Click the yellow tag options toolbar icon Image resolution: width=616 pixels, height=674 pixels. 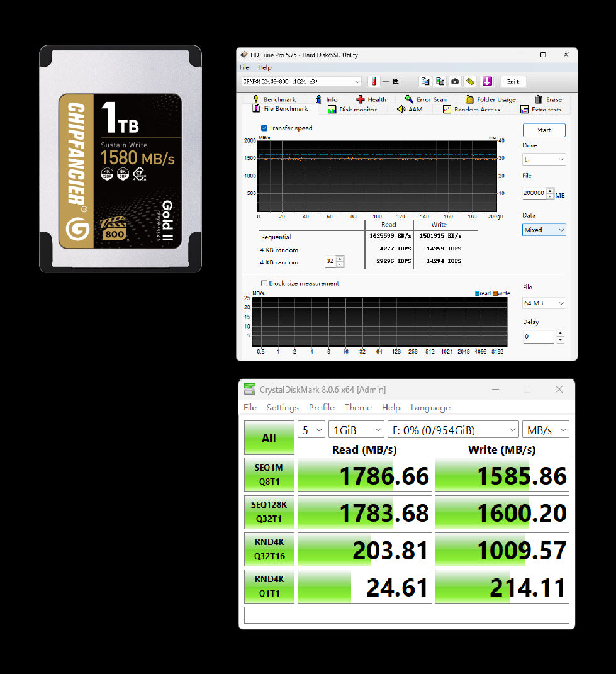point(470,81)
